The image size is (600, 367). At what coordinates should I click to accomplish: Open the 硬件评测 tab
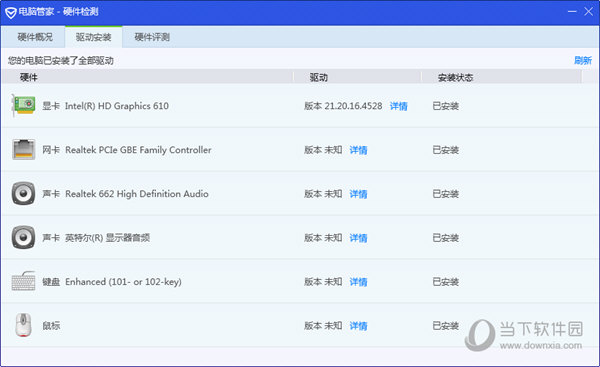[x=152, y=37]
